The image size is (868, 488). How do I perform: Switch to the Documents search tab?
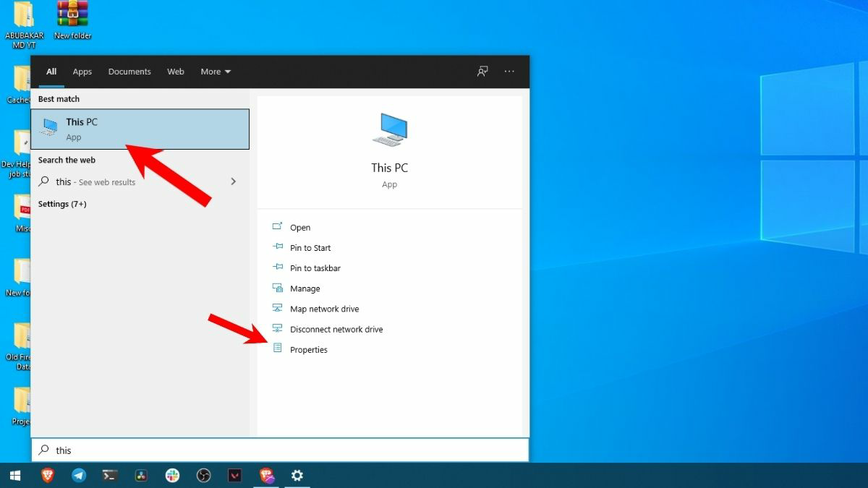(129, 72)
